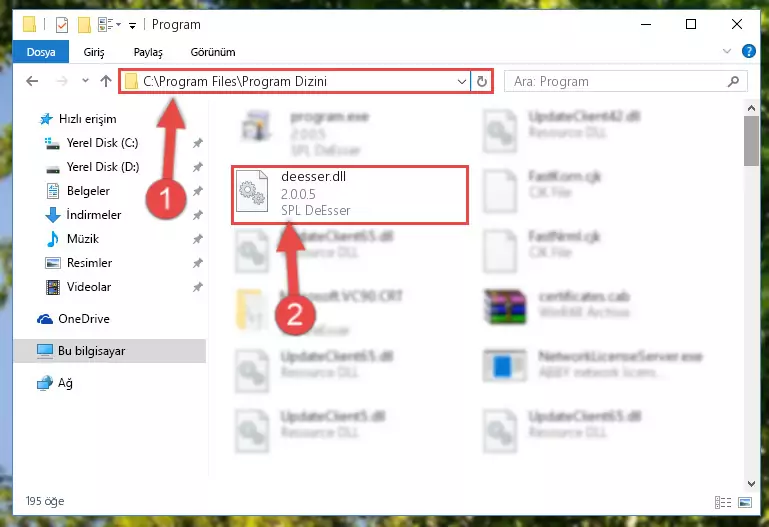Switch to details view icon

723,502
